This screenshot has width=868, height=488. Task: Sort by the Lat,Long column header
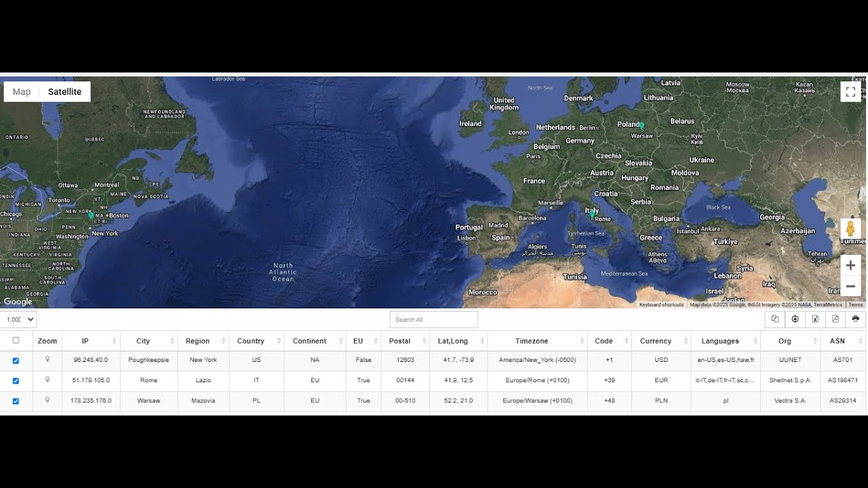pyautogui.click(x=458, y=341)
